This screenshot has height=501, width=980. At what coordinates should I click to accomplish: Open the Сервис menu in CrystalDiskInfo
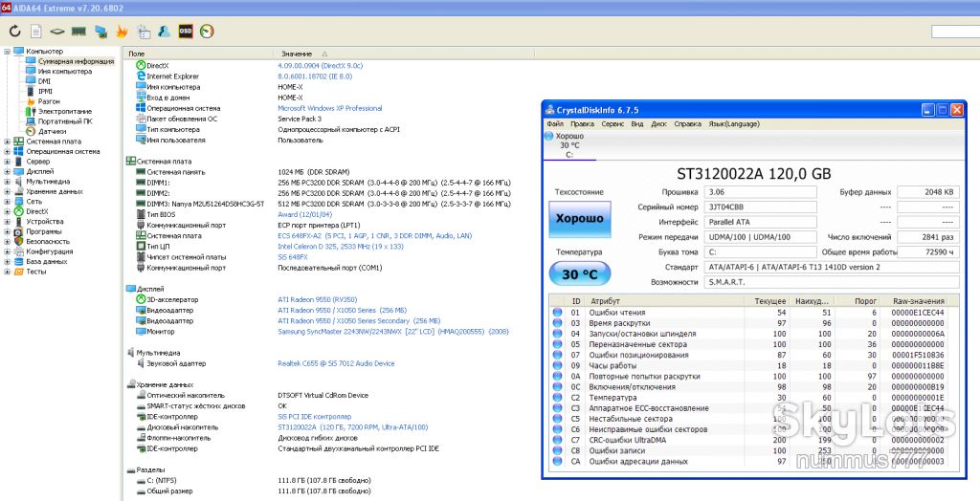pyautogui.click(x=612, y=123)
